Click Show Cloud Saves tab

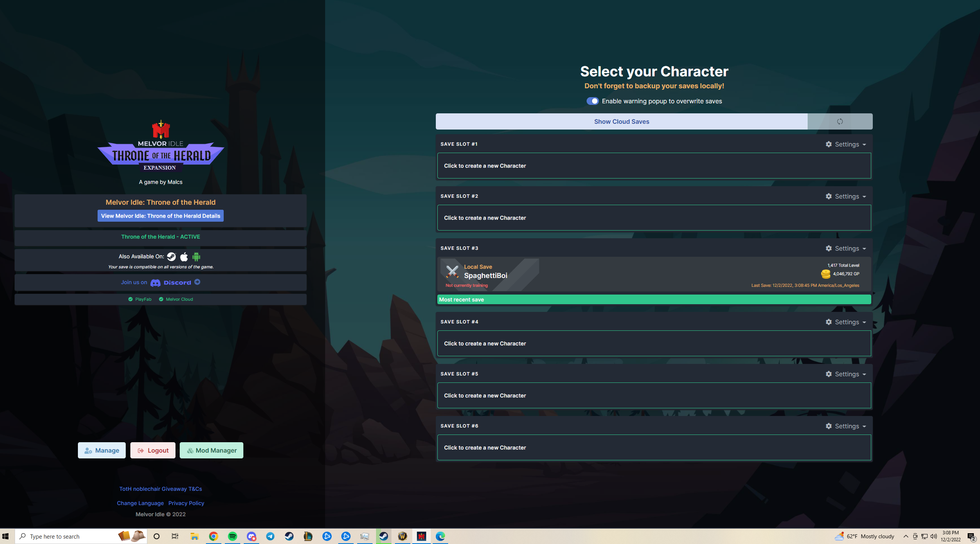pyautogui.click(x=621, y=121)
